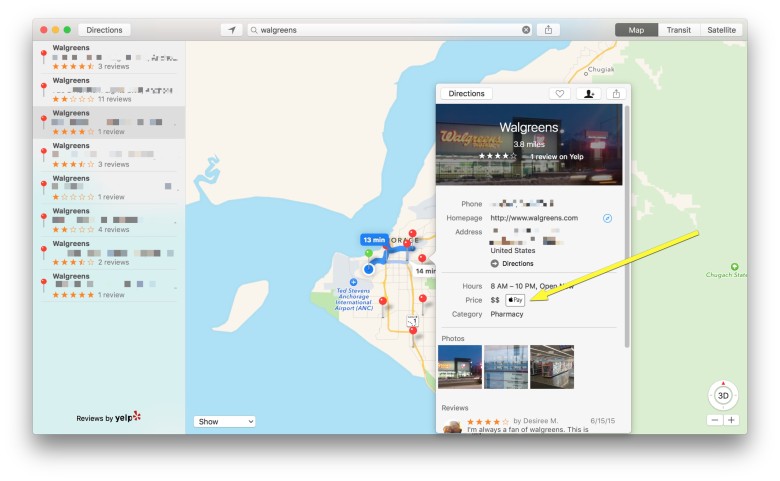Click Directions button in place card header
Viewport: 780px width, 481px height.
466,94
